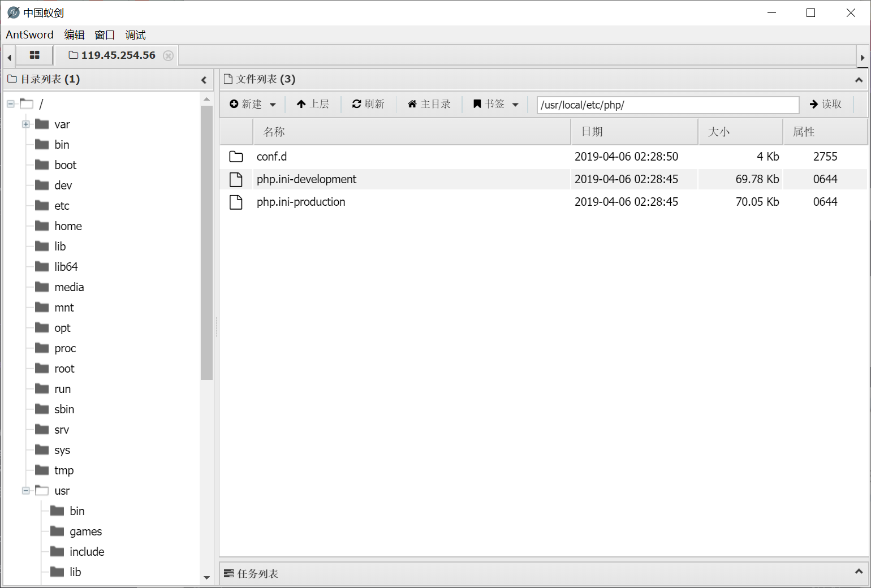Screen dimensions: 871x588
Task: Click the conf.d folder icon
Action: (x=236, y=156)
